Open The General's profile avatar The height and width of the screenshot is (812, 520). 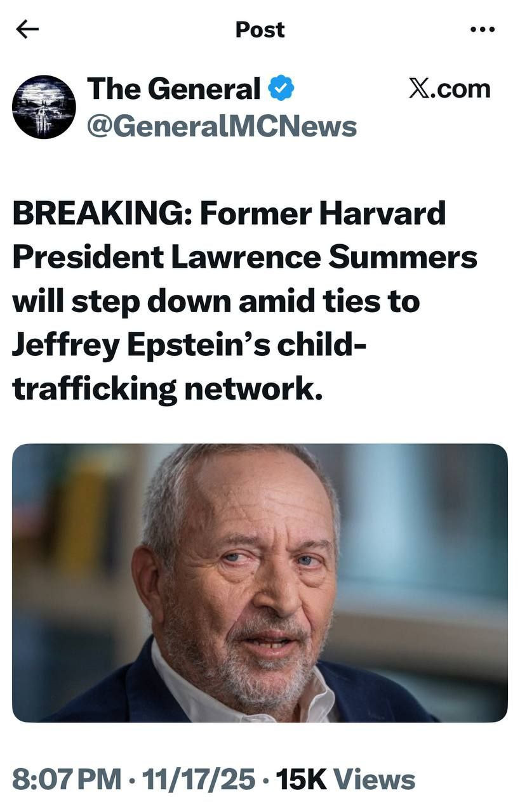[x=44, y=107]
